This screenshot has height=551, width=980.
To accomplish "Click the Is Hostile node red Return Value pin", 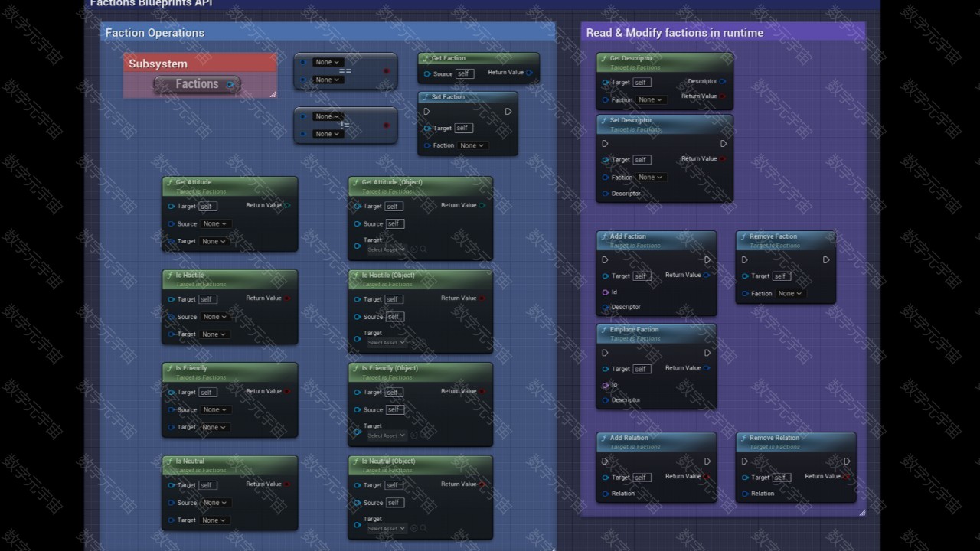I will click(288, 298).
